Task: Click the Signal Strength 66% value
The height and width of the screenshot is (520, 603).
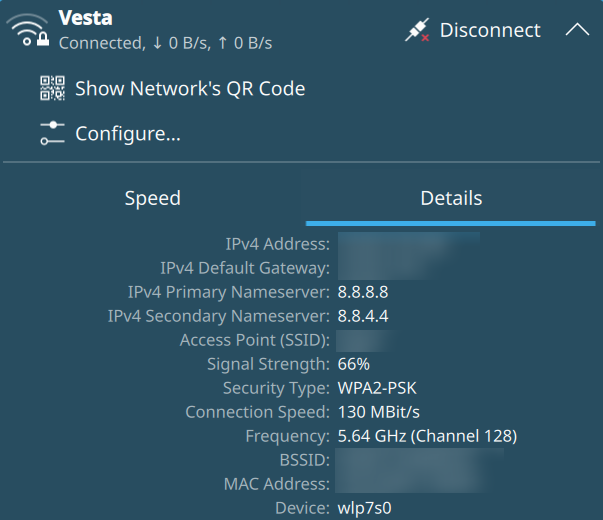Action: (x=353, y=364)
